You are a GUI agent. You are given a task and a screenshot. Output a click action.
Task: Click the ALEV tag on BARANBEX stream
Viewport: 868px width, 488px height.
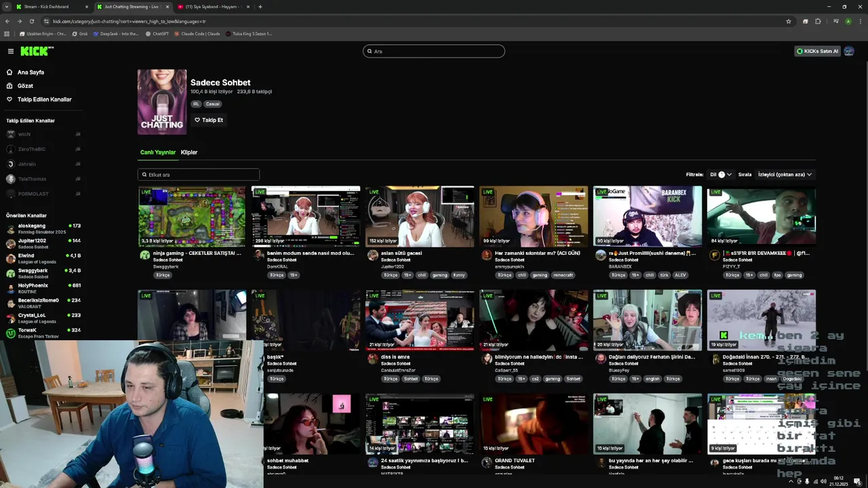tap(679, 275)
